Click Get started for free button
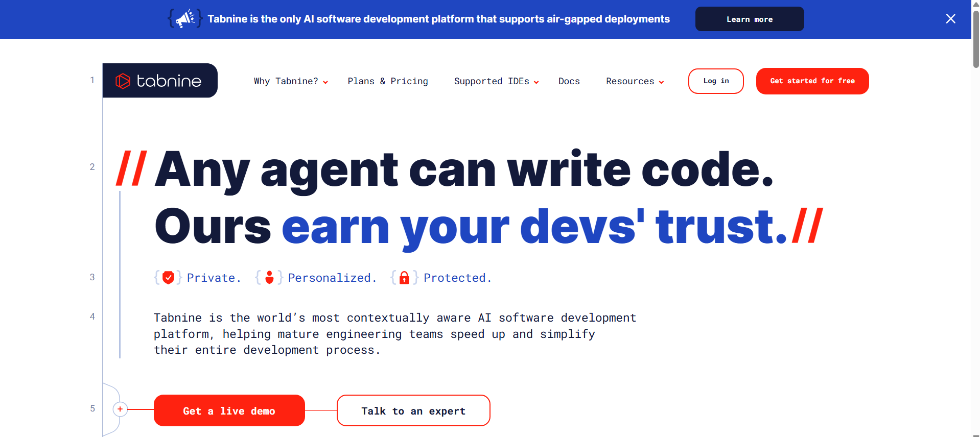 (812, 81)
